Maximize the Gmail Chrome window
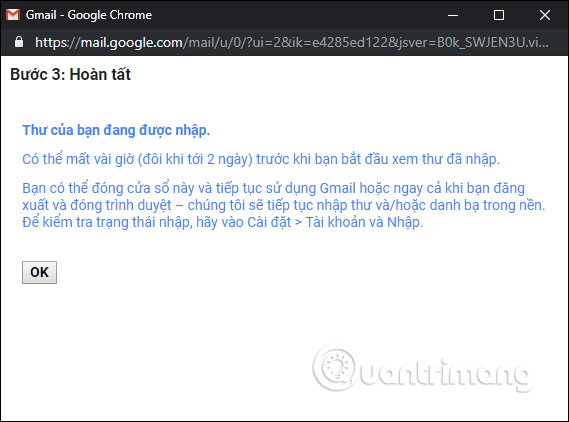569x422 pixels. pyautogui.click(x=499, y=15)
